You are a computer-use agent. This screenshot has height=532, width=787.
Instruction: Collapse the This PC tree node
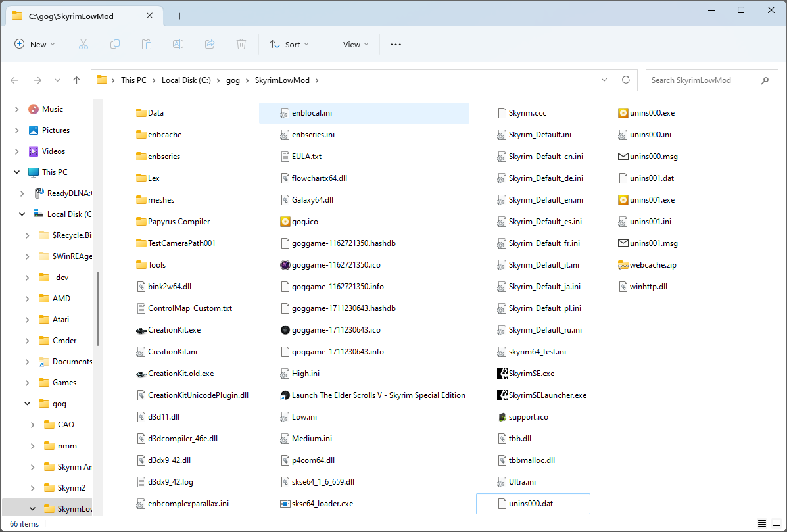17,172
